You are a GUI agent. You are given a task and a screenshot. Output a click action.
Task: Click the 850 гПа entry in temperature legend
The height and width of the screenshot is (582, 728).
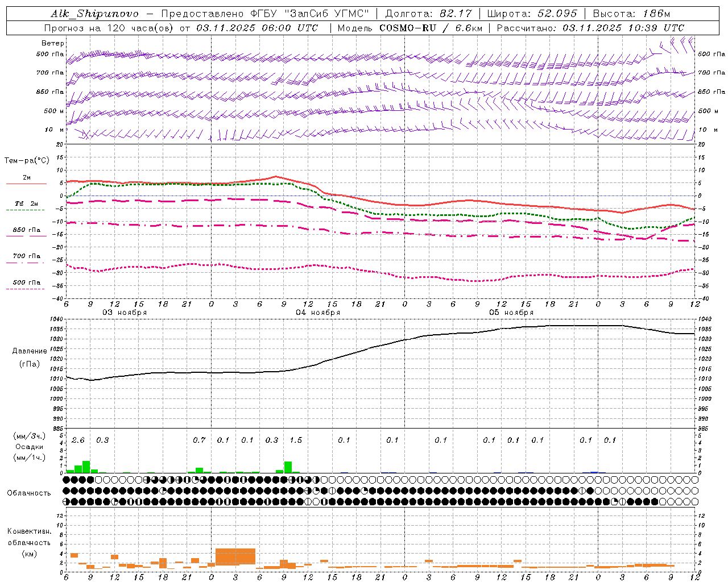pos(27,230)
